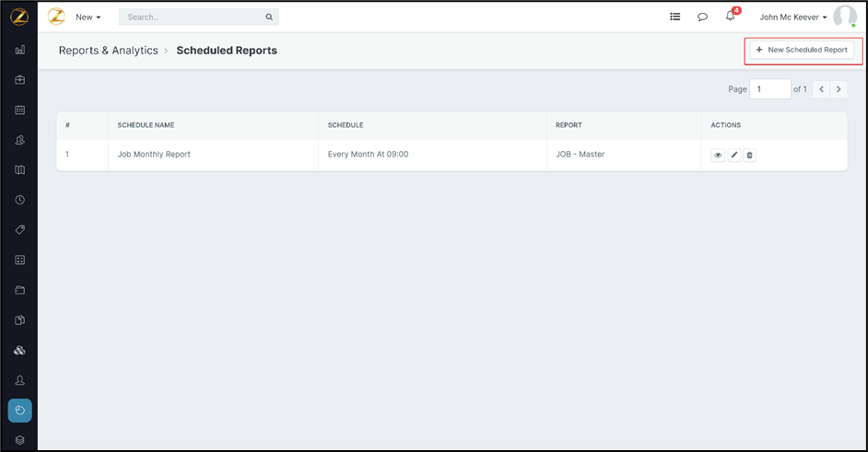The height and width of the screenshot is (452, 868).
Task: Click the New Scheduled Report button
Action: [802, 50]
